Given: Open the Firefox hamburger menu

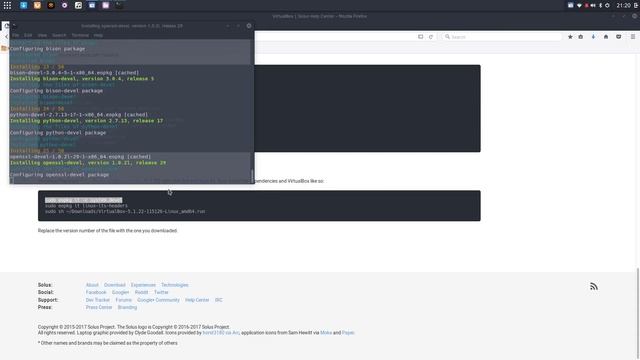Looking at the screenshot, I should (633, 37).
